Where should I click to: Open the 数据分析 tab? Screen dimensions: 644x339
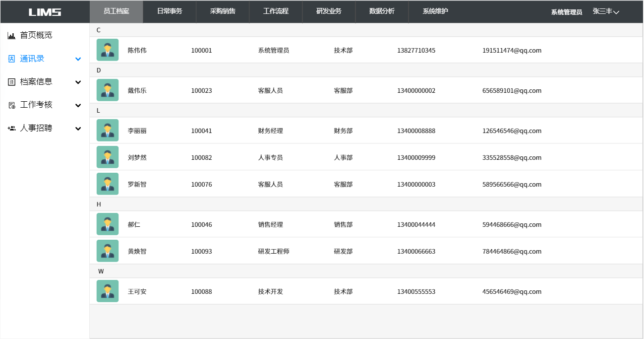click(382, 11)
